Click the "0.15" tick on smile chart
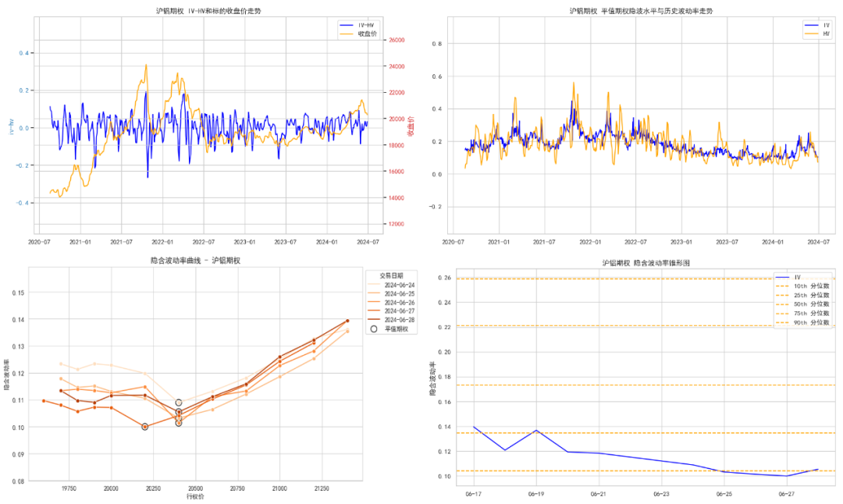Screen dimensions: 843x504 [x=18, y=293]
